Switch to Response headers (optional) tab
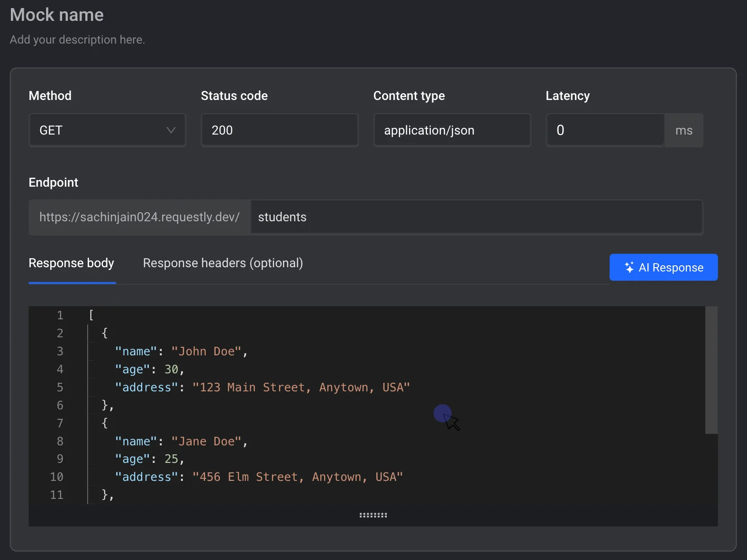Screen dimensions: 747x560 pyautogui.click(x=223, y=263)
